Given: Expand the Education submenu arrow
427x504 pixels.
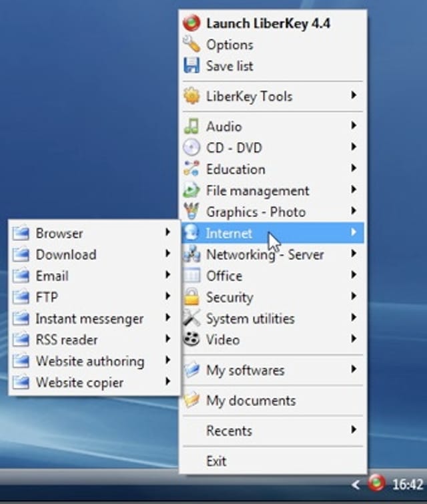Looking at the screenshot, I should tap(354, 168).
